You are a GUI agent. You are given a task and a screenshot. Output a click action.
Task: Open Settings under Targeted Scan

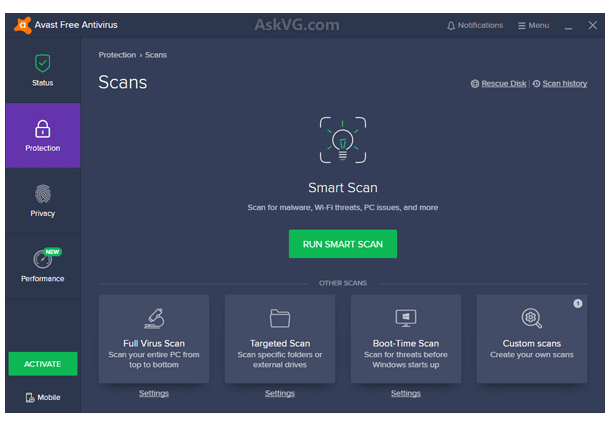280,393
